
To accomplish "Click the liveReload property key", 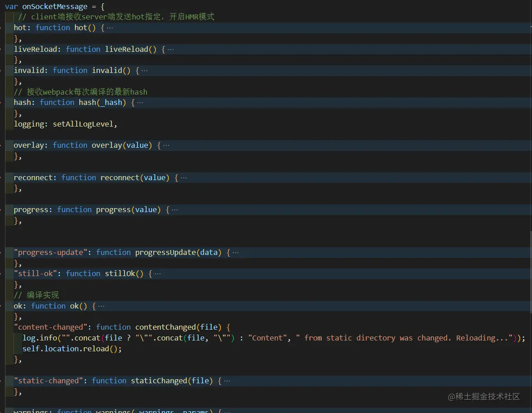I will coord(35,49).
